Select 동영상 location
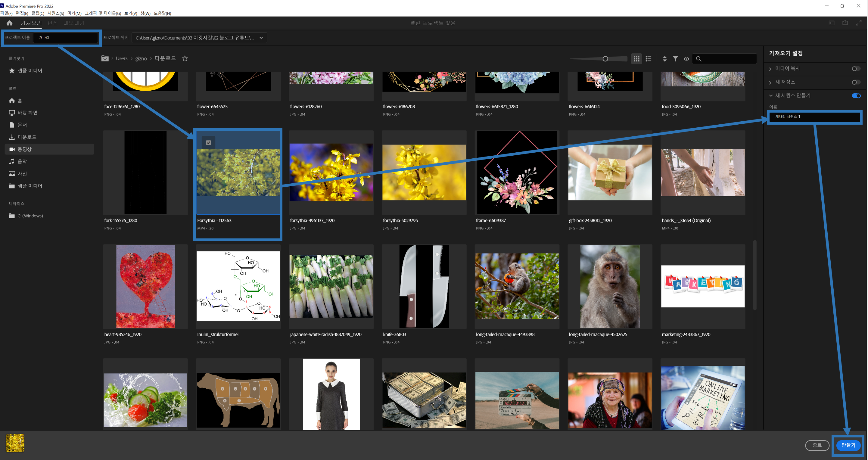868x460 pixels. coord(49,149)
